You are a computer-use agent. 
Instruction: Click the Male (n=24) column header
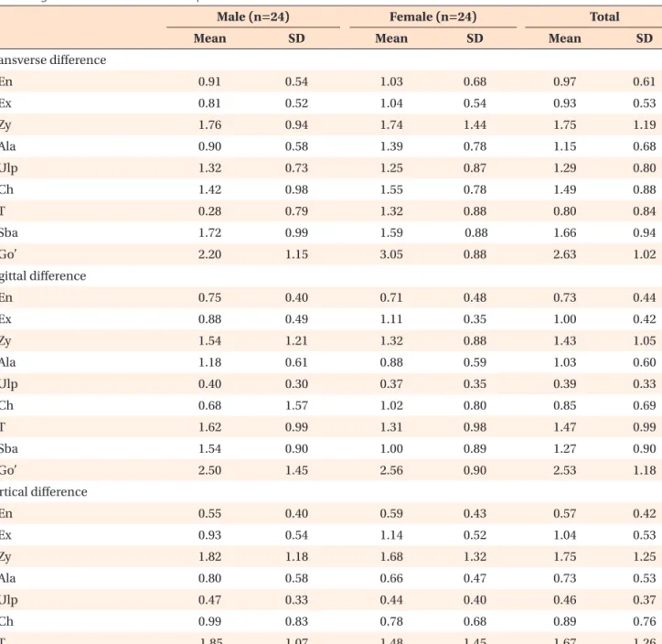[x=253, y=16]
